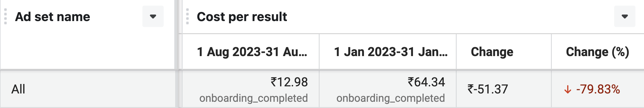Image resolution: width=644 pixels, height=108 pixels.
Task: Click the ₹-51.37 change value
Action: pyautogui.click(x=488, y=89)
